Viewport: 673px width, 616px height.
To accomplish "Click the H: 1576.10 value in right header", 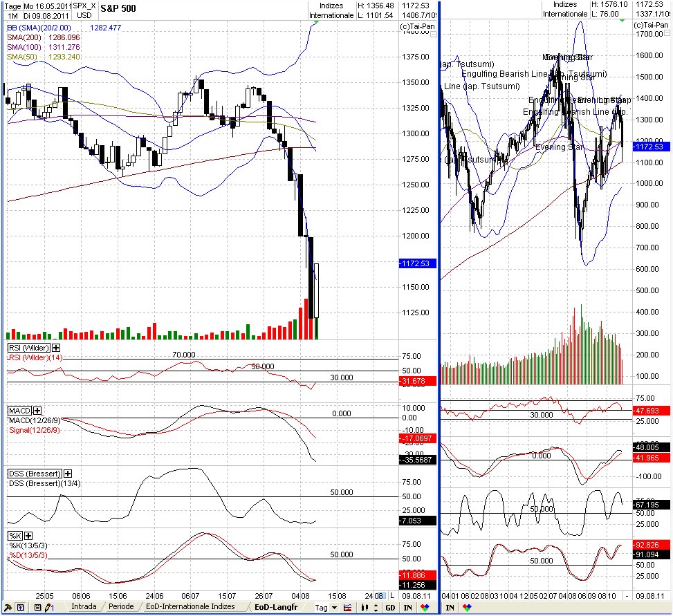I will [609, 4].
